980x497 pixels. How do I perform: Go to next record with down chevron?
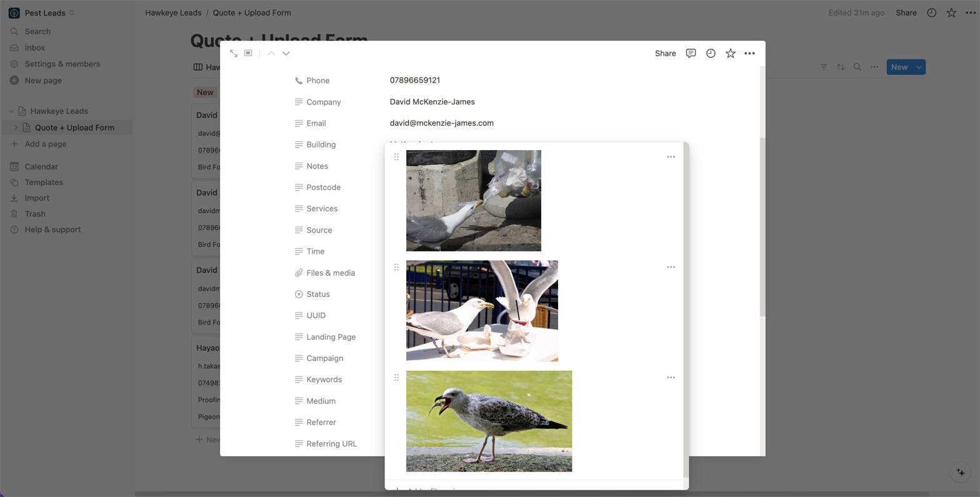pos(286,54)
